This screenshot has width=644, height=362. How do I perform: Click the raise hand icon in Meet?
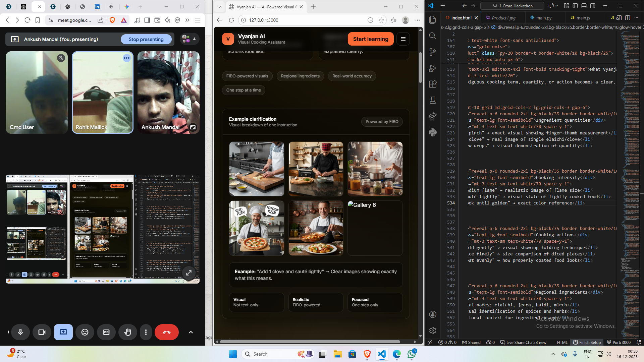click(127, 332)
